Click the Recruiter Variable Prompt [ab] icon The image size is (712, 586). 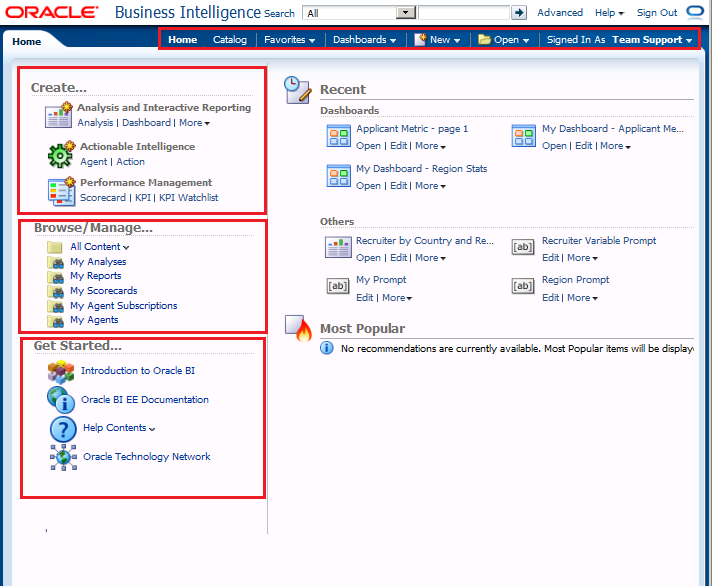(x=523, y=247)
